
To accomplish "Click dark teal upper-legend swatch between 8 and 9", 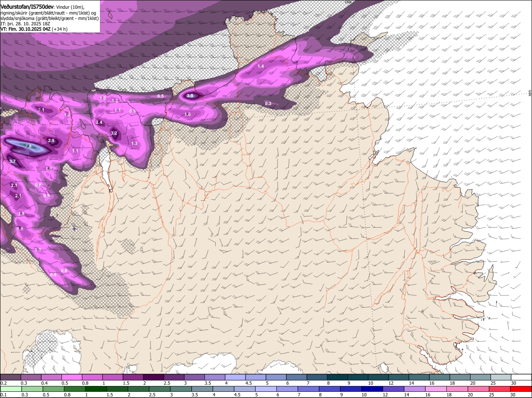I will click(337, 377).
